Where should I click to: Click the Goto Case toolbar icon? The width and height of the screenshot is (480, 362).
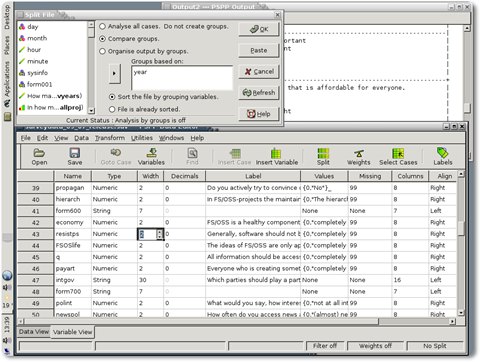116,157
